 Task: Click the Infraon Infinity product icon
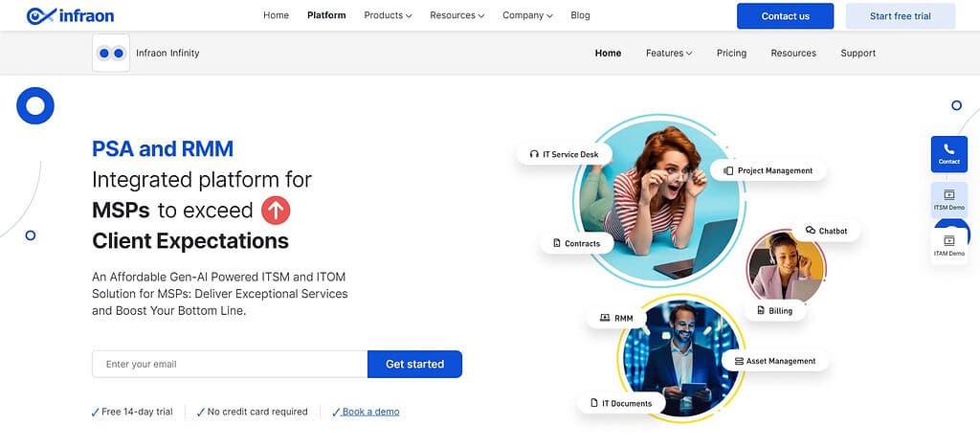[111, 54]
